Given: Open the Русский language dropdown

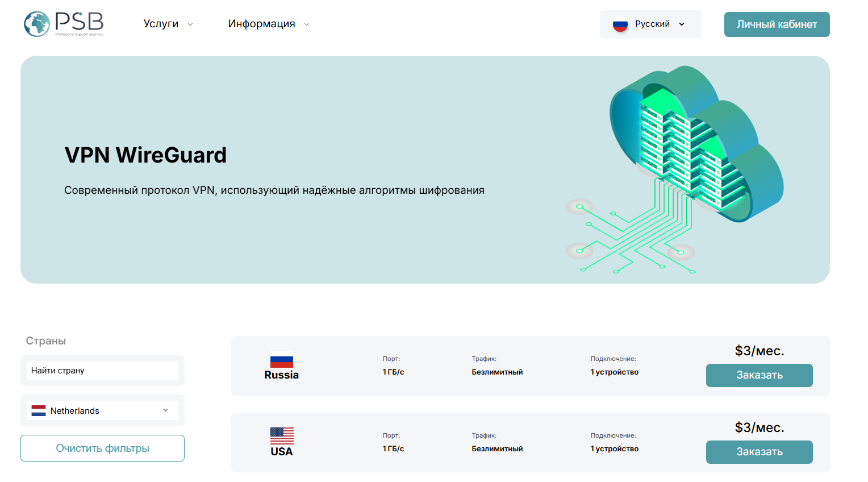Looking at the screenshot, I should tap(650, 24).
